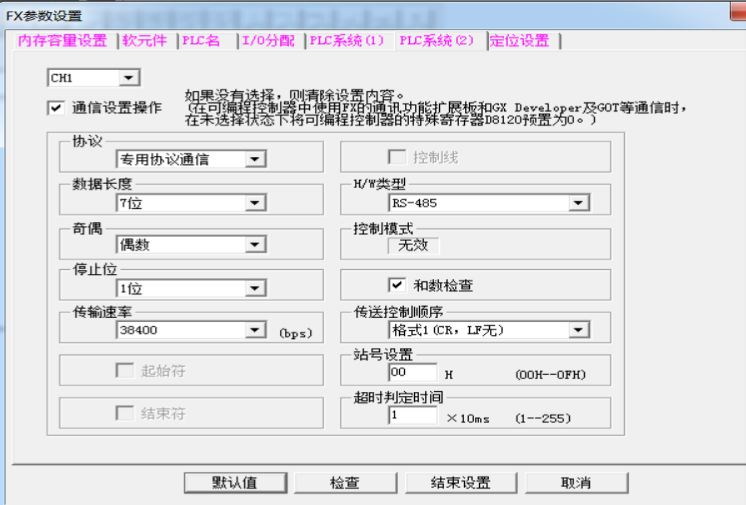Expand the 数据长度 dropdown

[x=255, y=202]
